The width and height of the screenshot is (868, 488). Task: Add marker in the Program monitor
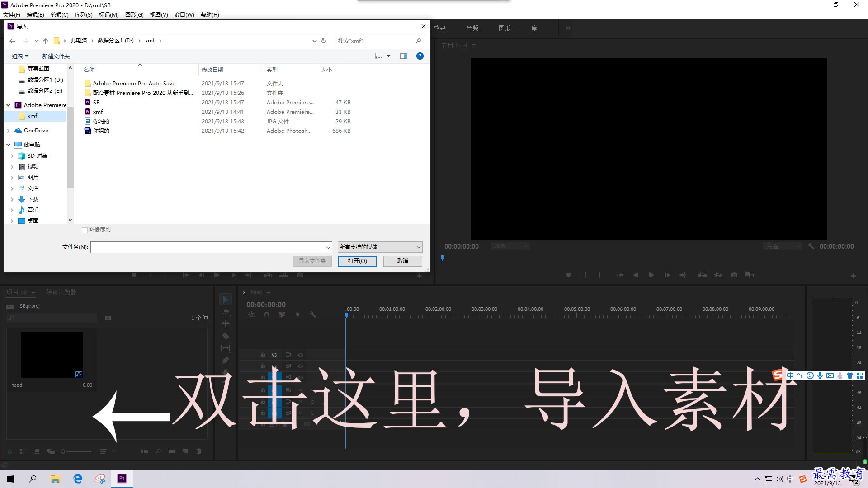click(x=568, y=275)
